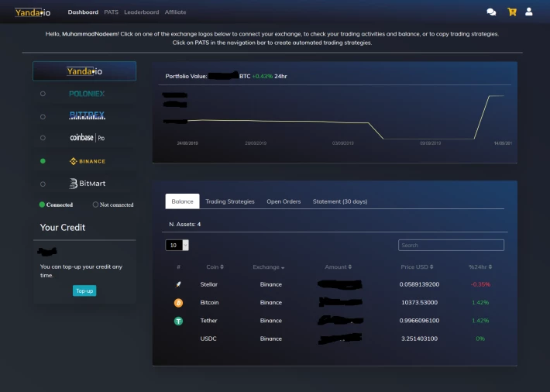Switch to the Balance tab
Viewport: 550px width, 392px height.
pyautogui.click(x=182, y=201)
